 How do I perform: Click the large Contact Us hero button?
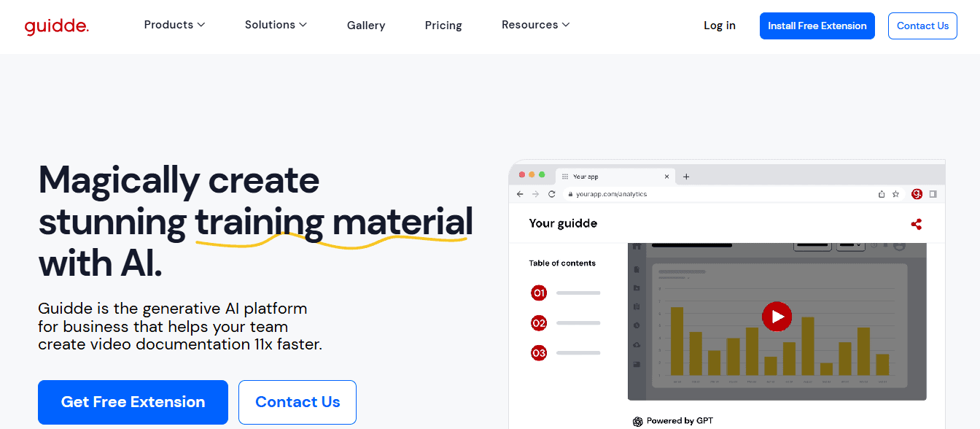pyautogui.click(x=297, y=402)
